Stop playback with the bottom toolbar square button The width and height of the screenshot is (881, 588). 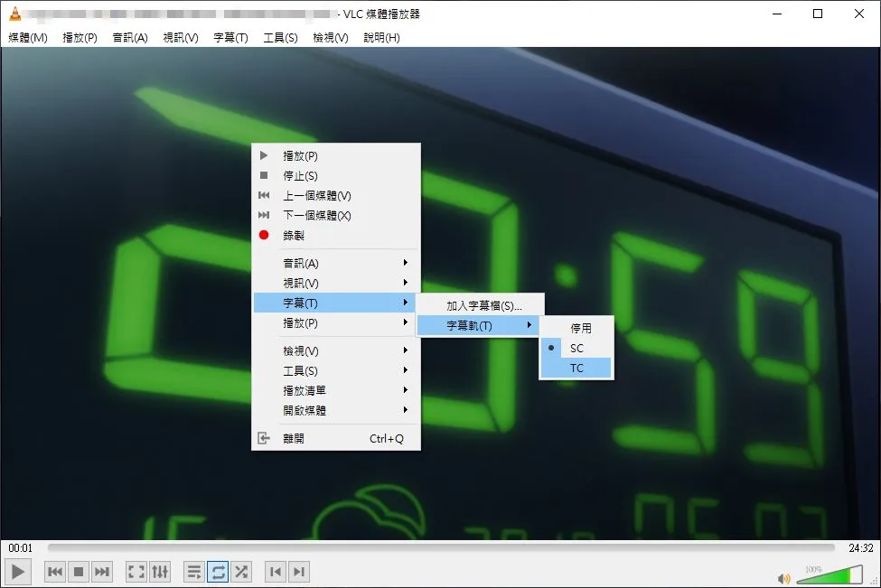click(79, 572)
